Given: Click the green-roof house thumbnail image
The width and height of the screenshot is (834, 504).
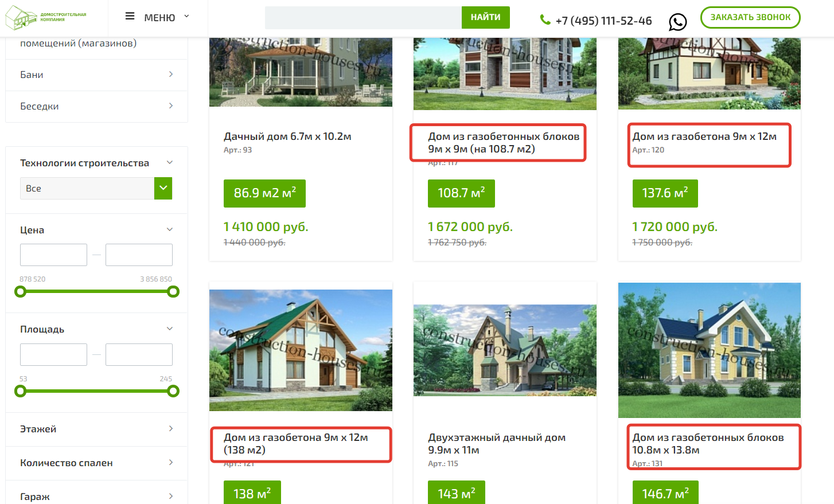Looking at the screenshot, I should pyautogui.click(x=301, y=350).
